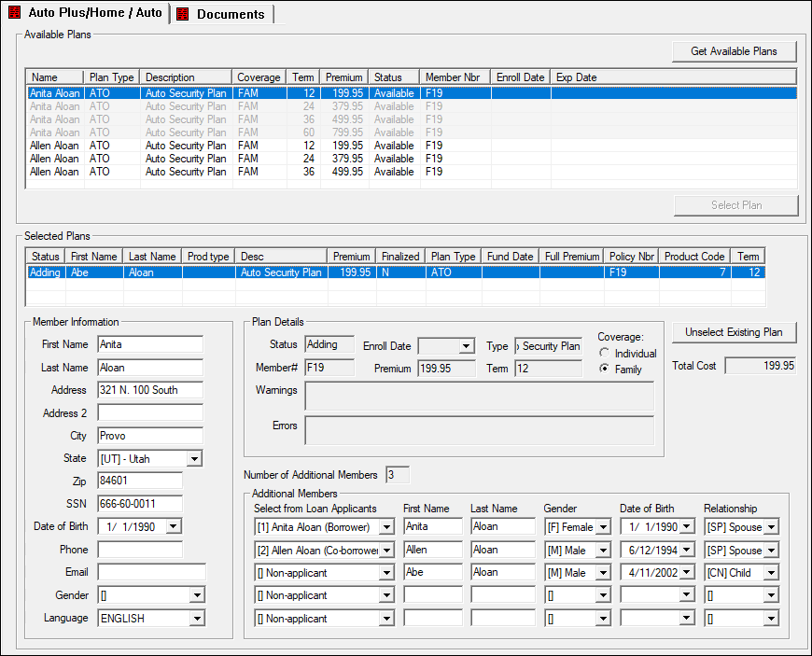Open the member Gender dropdown in Member Information
The width and height of the screenshot is (812, 656).
tap(196, 595)
